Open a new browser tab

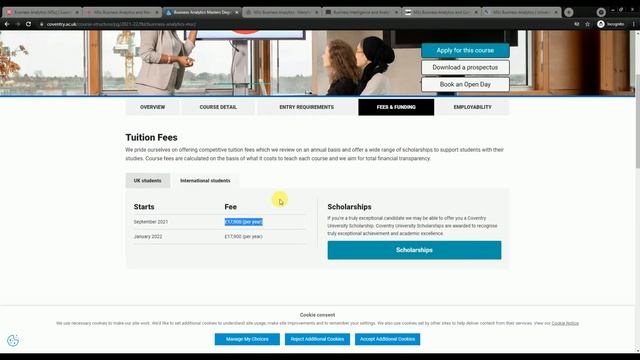pos(569,12)
